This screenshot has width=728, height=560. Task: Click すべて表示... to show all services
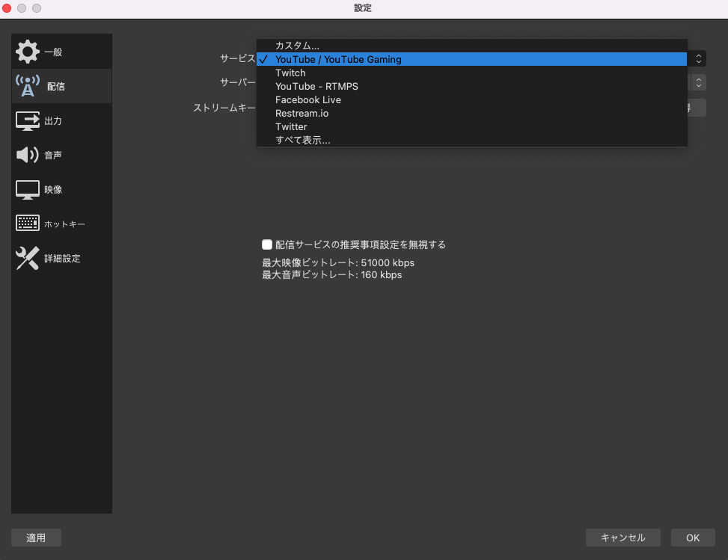click(x=471, y=140)
